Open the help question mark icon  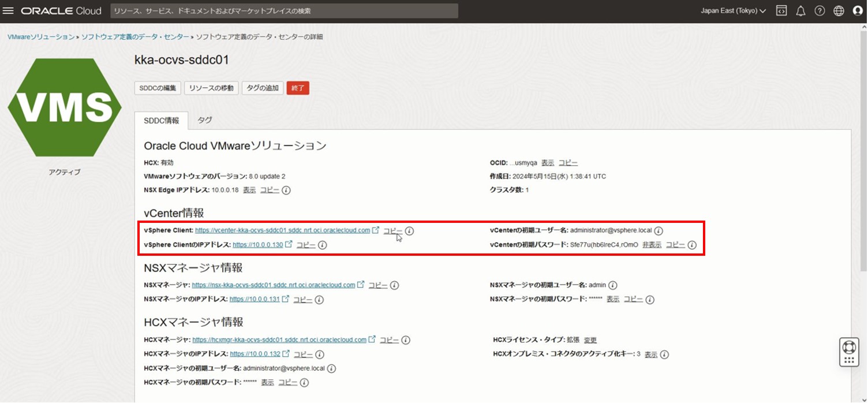pyautogui.click(x=820, y=11)
